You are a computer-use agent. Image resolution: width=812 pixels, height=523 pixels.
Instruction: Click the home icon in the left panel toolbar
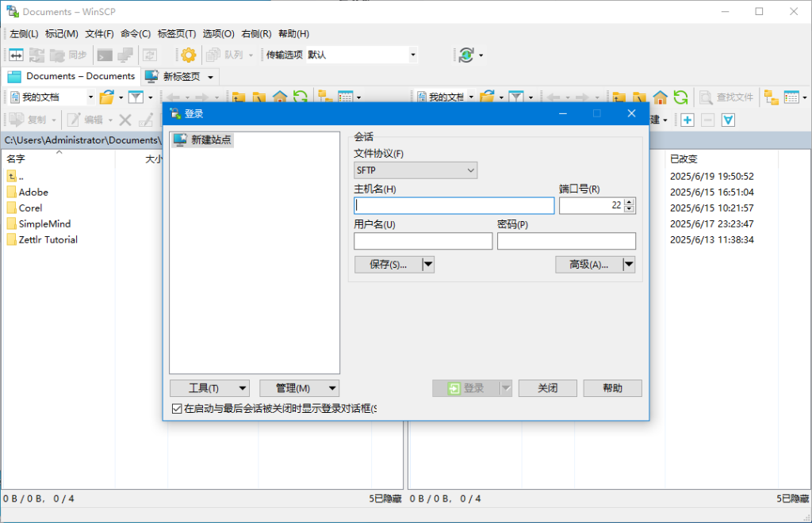[x=280, y=97]
